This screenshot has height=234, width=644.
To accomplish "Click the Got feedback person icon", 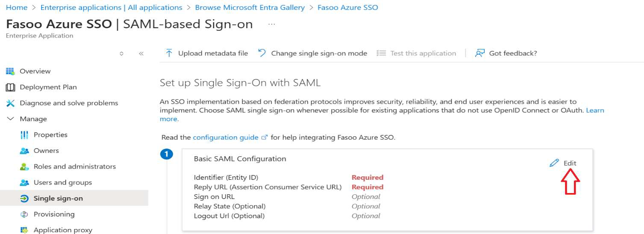I will (480, 53).
